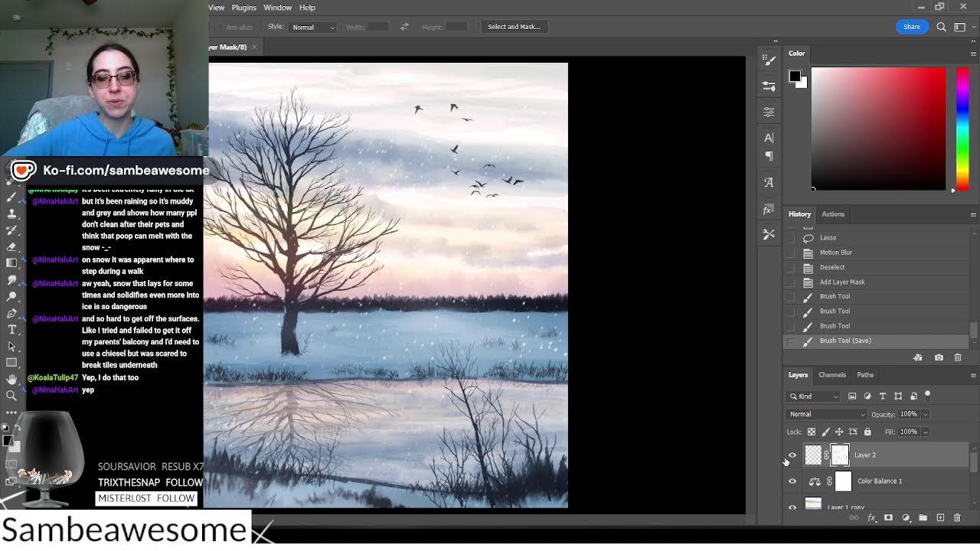The image size is (980, 551).
Task: Select the Smudge tool
Action: tap(11, 280)
